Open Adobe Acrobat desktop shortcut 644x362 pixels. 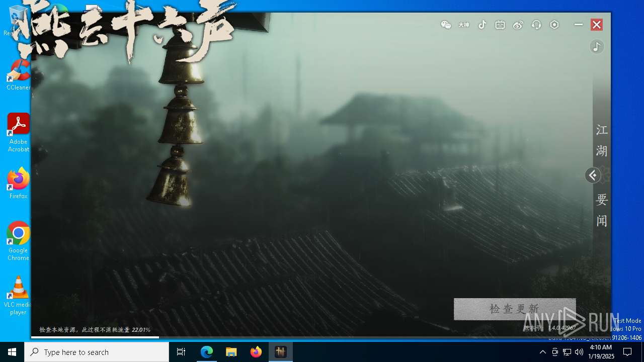tap(19, 133)
